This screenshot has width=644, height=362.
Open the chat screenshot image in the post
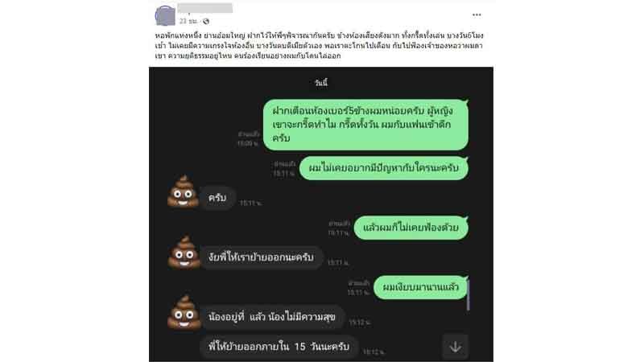click(321, 214)
